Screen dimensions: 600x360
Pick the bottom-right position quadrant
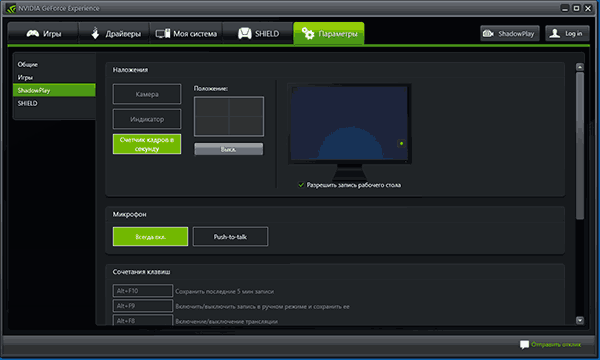(x=246, y=125)
